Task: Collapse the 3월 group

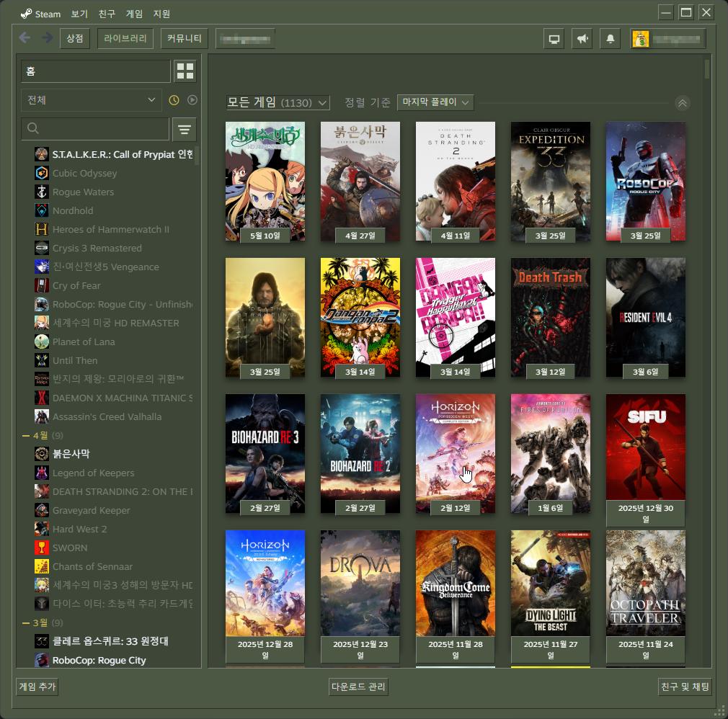Action: [x=27, y=622]
